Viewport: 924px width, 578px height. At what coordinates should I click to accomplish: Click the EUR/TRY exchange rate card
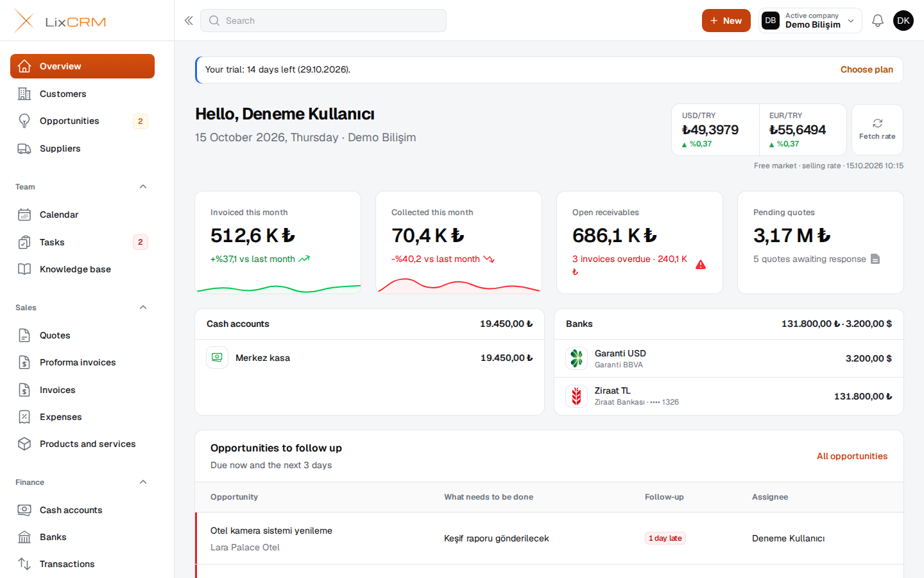(x=803, y=130)
